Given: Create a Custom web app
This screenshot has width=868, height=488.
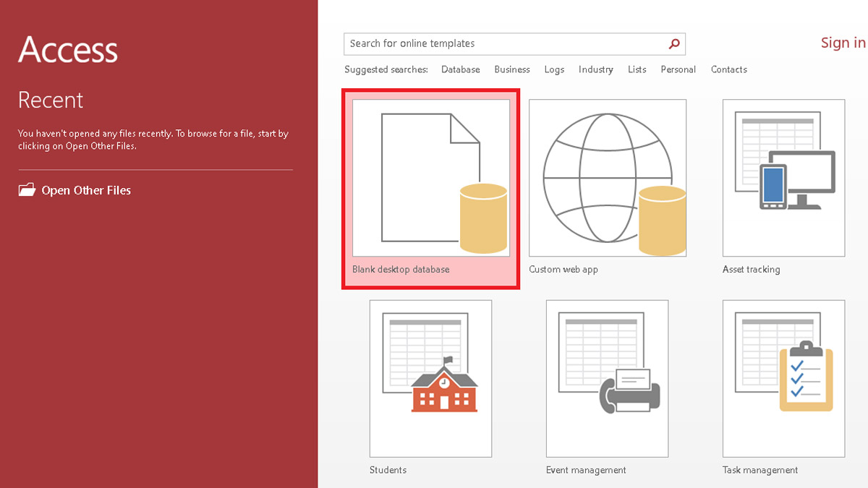Looking at the screenshot, I should 608,177.
